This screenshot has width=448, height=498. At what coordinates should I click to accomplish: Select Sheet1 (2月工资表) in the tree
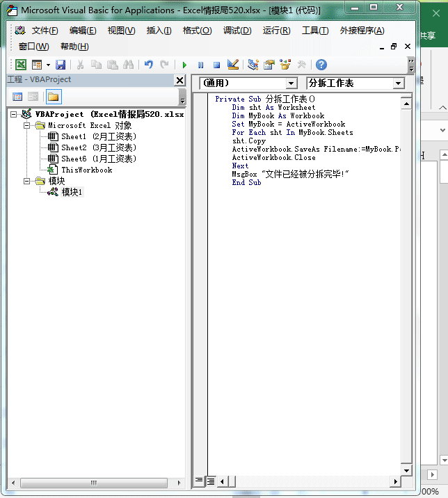click(99, 136)
